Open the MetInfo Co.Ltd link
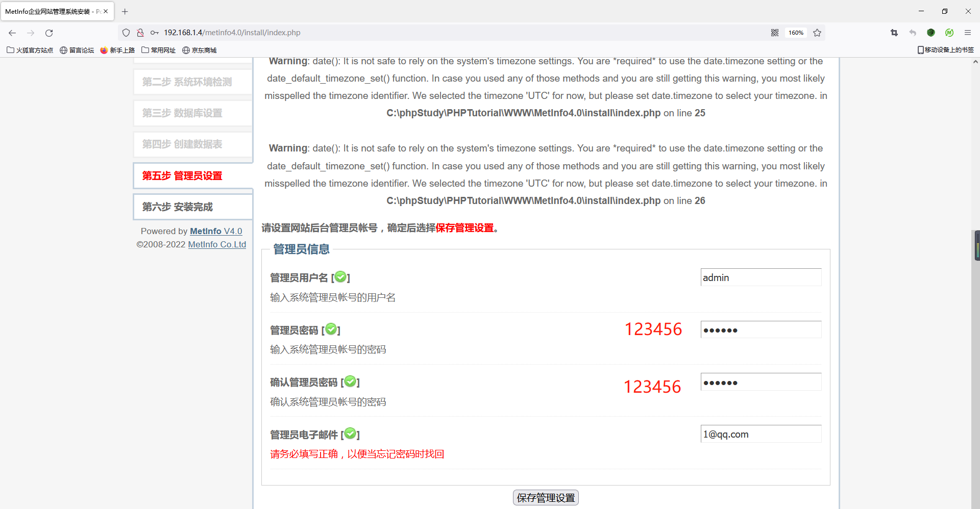The height and width of the screenshot is (509, 980). tap(217, 244)
